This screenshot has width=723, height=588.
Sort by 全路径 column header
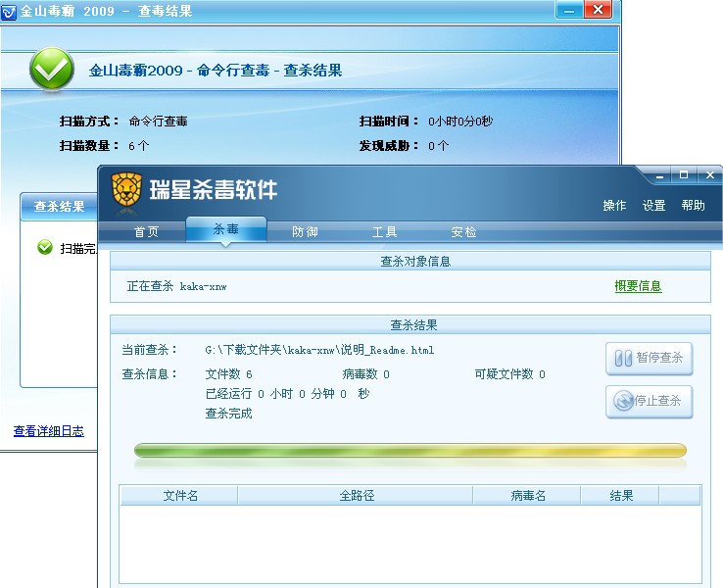tap(356, 495)
